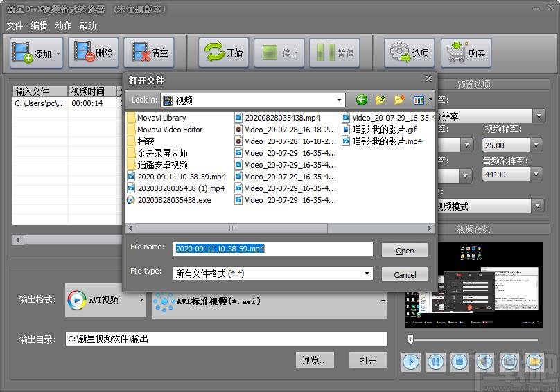Viewport: 560px width, 392px height.
Task: Open the 添加 button's dropdown arrow
Action: coord(58,53)
